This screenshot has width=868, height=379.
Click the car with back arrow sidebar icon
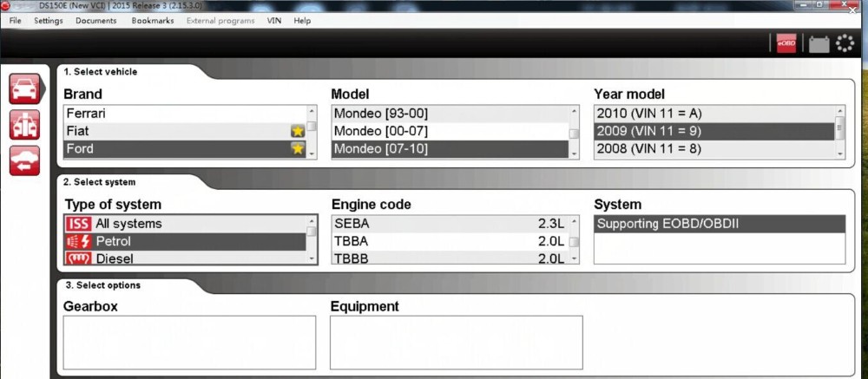24,160
